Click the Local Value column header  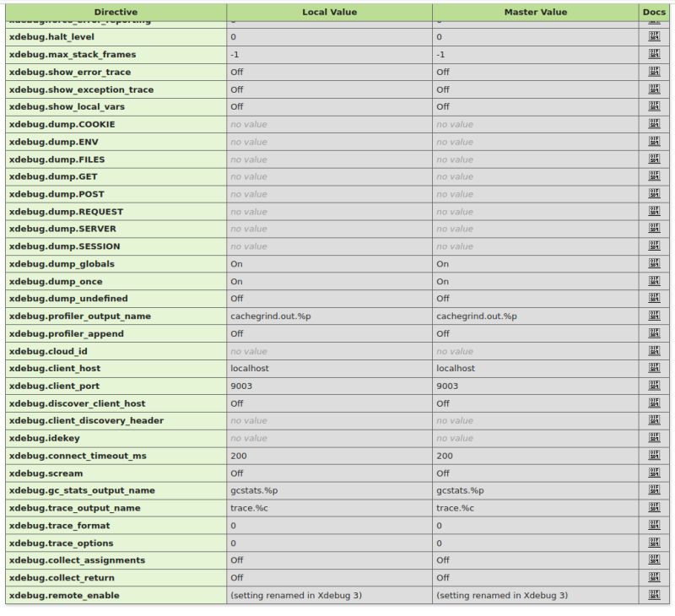329,12
